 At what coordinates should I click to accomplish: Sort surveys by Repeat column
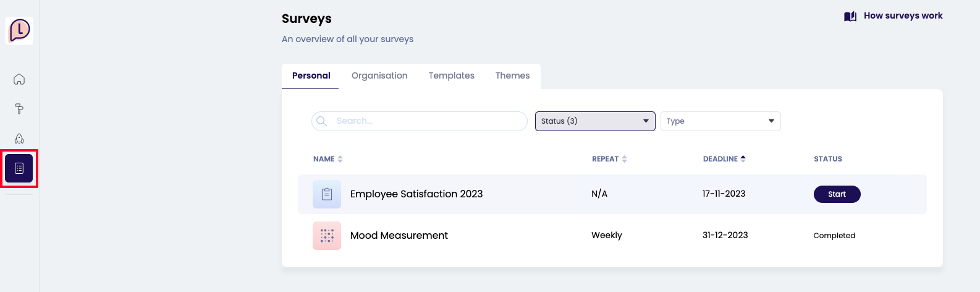[x=609, y=159]
